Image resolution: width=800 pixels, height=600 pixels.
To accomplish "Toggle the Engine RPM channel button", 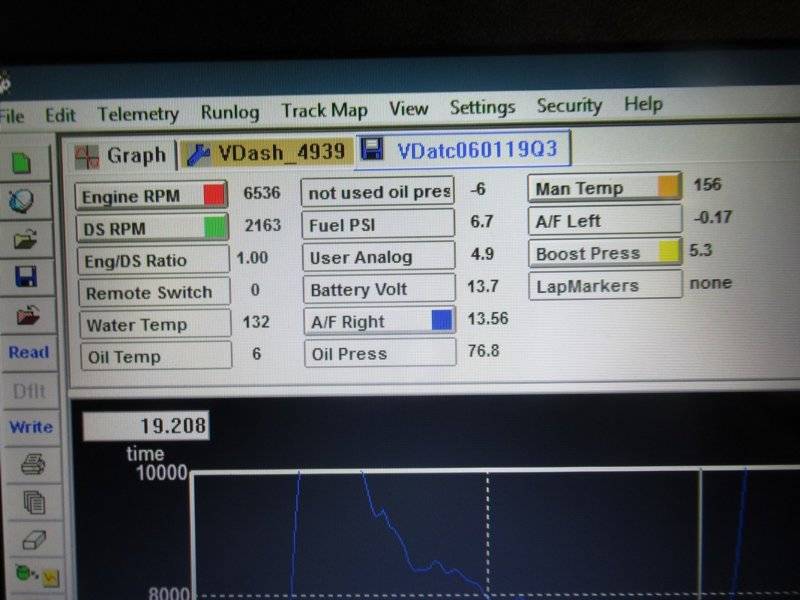I will [151, 195].
